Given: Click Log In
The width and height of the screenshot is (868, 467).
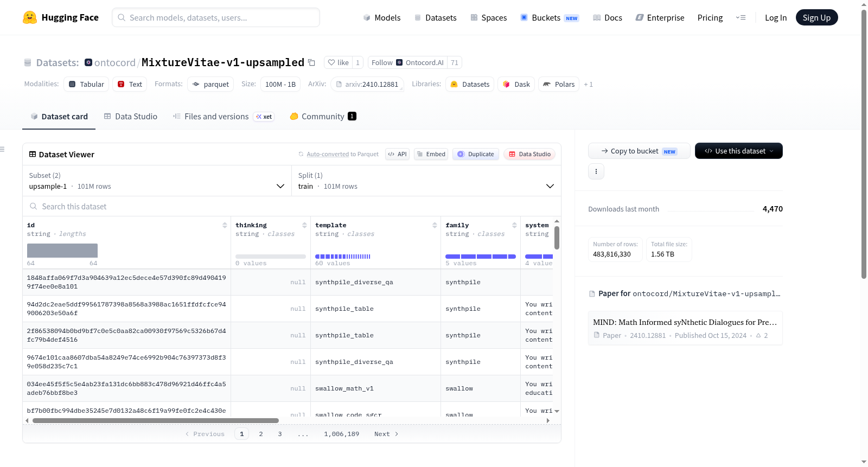Looking at the screenshot, I should coord(776,17).
